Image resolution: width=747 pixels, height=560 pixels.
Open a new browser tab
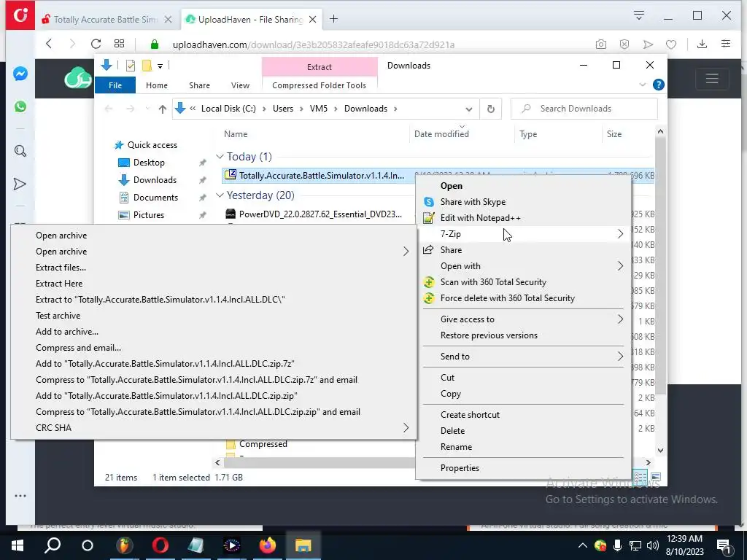(x=333, y=19)
